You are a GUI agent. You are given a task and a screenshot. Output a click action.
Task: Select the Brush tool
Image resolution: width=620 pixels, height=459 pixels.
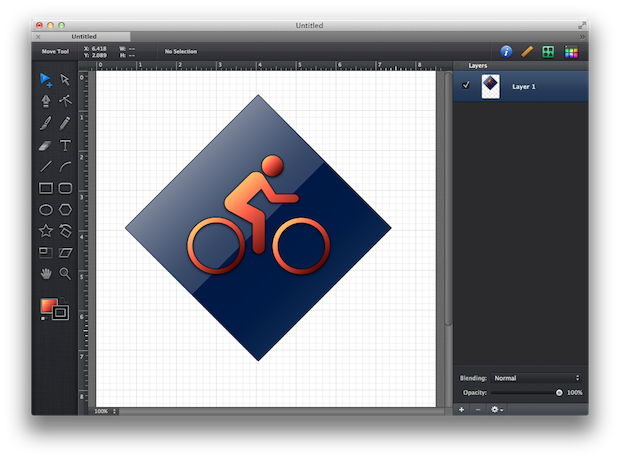click(x=45, y=123)
